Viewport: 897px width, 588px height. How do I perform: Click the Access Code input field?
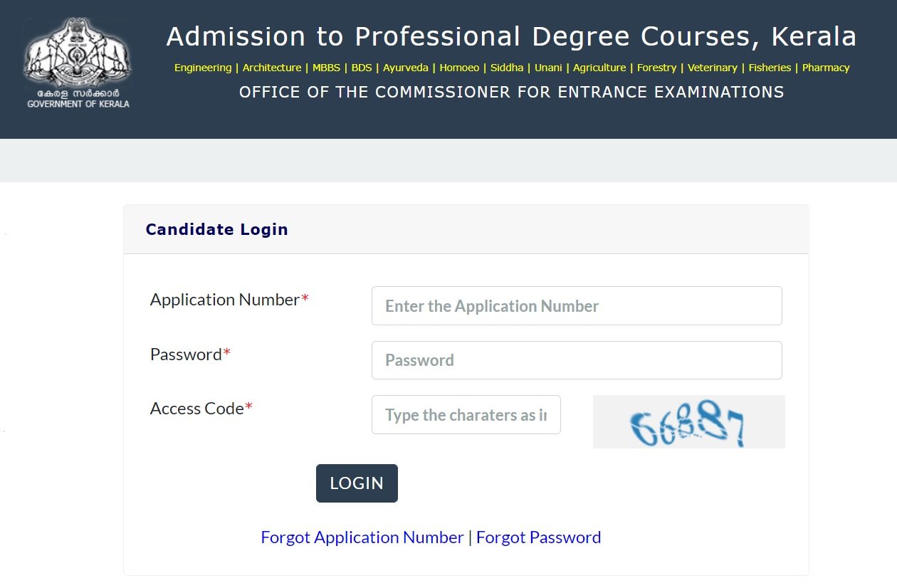[466, 415]
